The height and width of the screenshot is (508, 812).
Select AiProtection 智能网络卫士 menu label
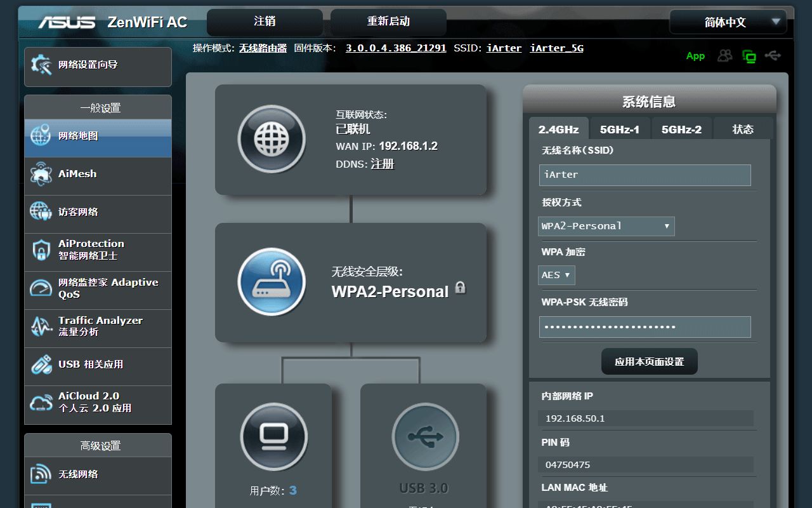click(x=91, y=250)
